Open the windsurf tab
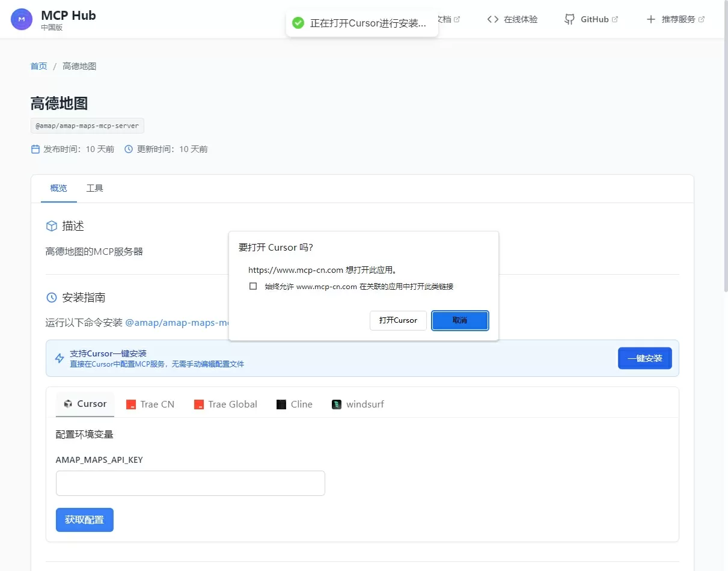Image resolution: width=728 pixels, height=571 pixels. [x=358, y=405]
